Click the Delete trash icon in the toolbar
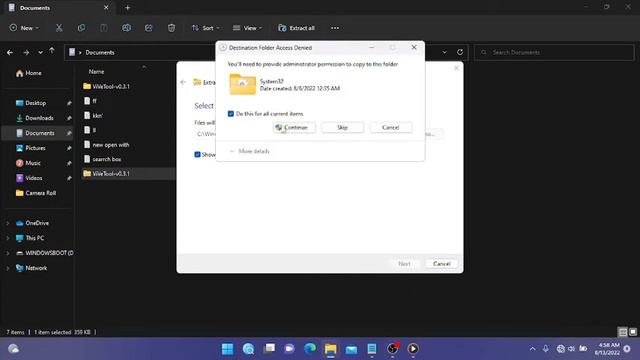Image resolution: width=640 pixels, height=360 pixels. [x=171, y=28]
